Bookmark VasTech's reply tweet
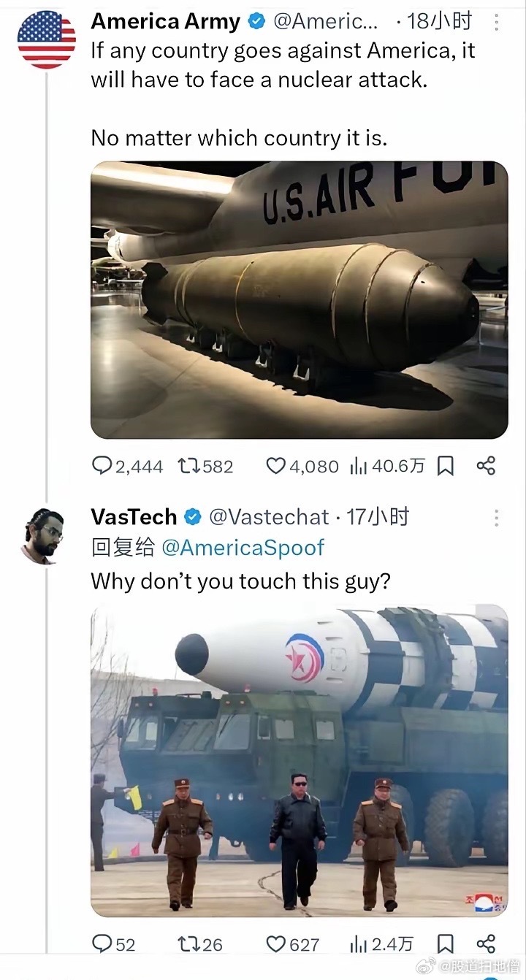 pos(446,943)
